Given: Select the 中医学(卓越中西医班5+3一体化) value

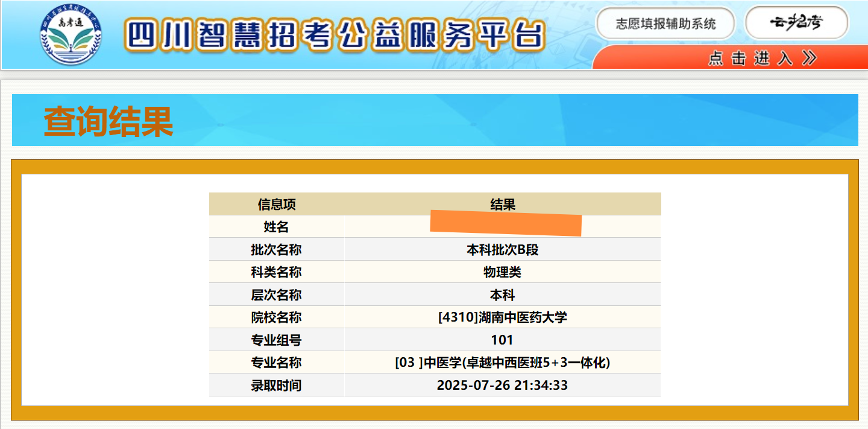Looking at the screenshot, I should (x=502, y=363).
